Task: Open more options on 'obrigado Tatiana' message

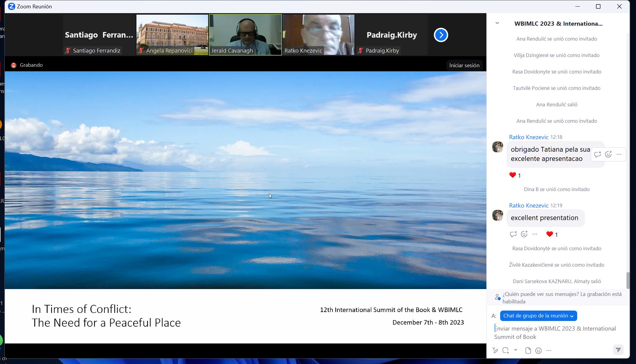Action: pos(619,154)
